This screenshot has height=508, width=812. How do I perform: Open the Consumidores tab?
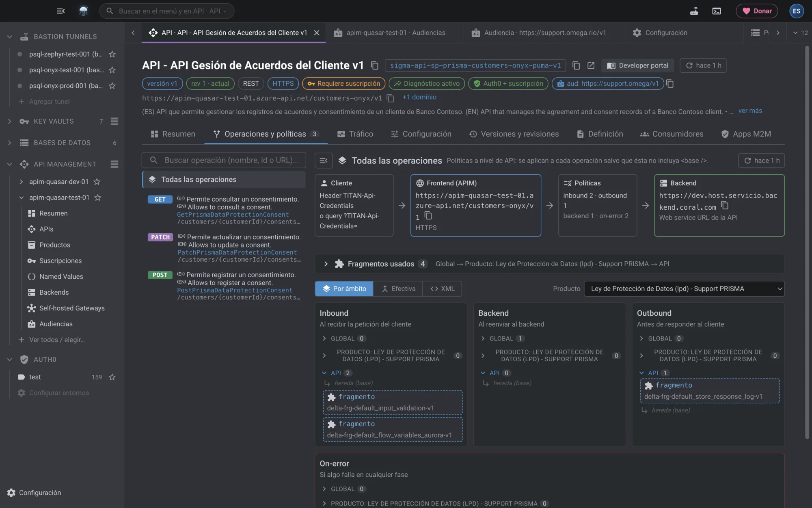point(672,134)
